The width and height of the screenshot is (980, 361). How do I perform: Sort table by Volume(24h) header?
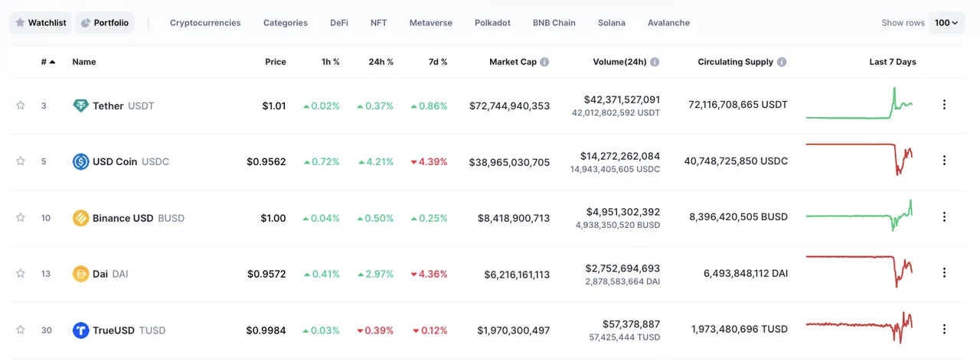point(620,62)
